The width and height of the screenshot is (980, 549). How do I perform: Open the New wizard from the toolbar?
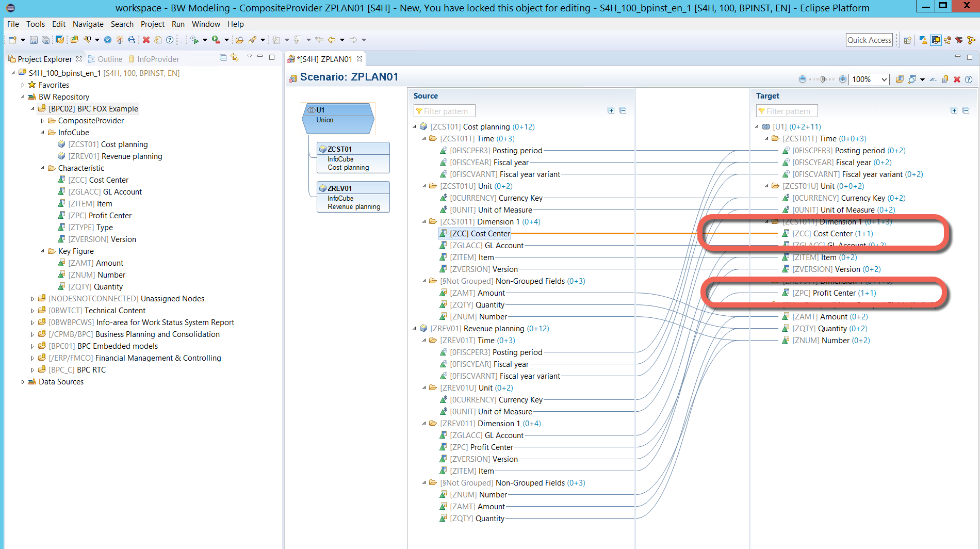click(11, 39)
